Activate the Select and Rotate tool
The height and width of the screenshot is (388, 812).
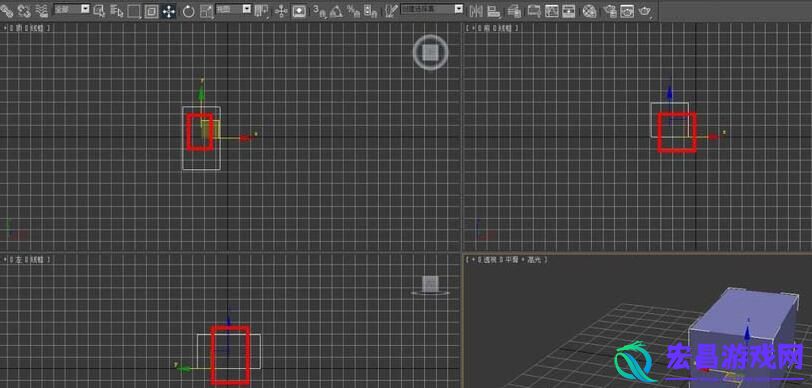[x=188, y=11]
